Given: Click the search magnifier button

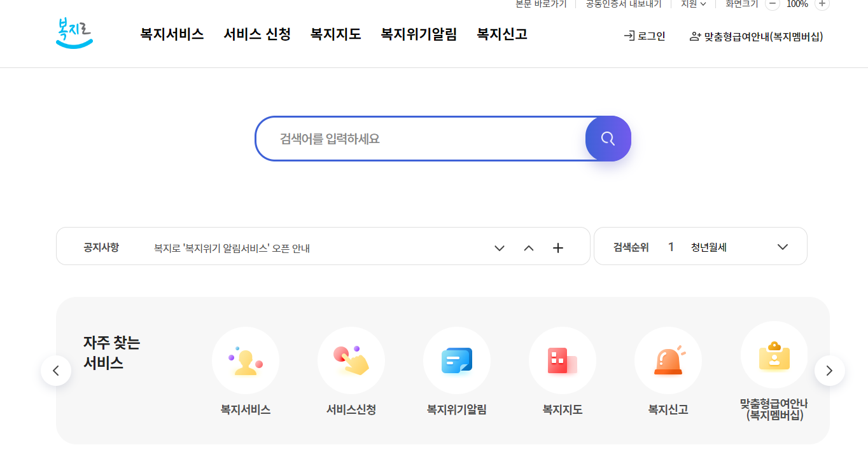Looking at the screenshot, I should (x=608, y=138).
